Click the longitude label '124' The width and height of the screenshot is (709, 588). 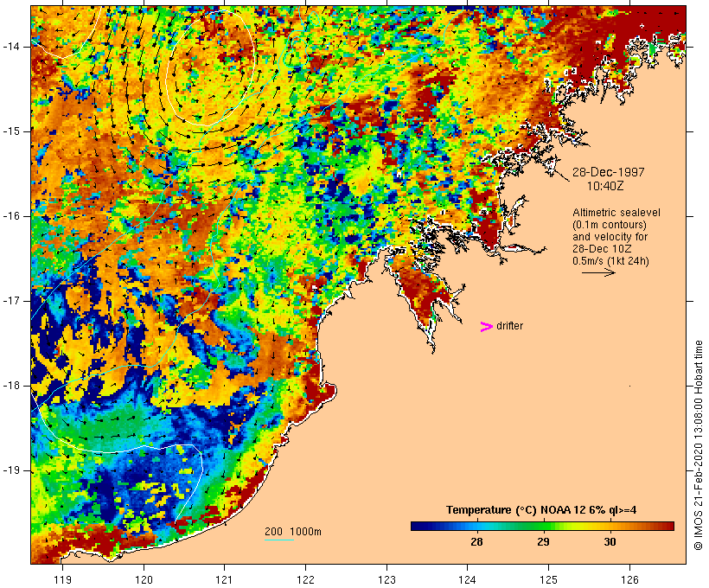tap(467, 579)
